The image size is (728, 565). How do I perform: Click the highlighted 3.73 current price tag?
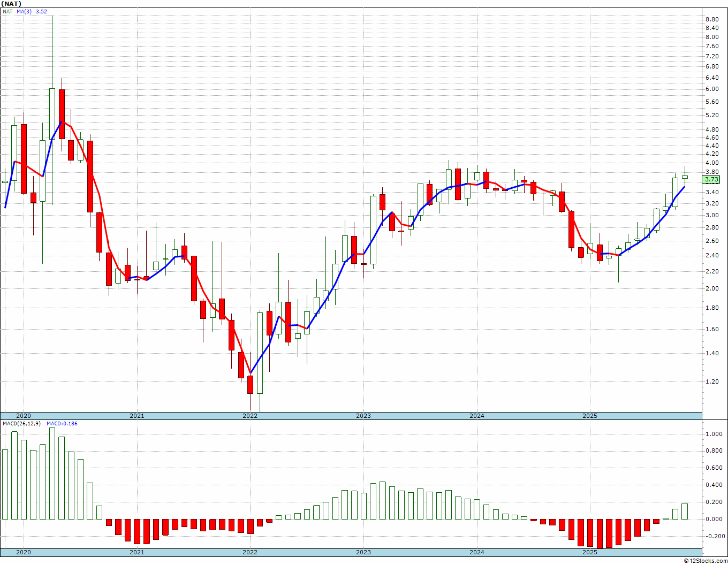[712, 179]
